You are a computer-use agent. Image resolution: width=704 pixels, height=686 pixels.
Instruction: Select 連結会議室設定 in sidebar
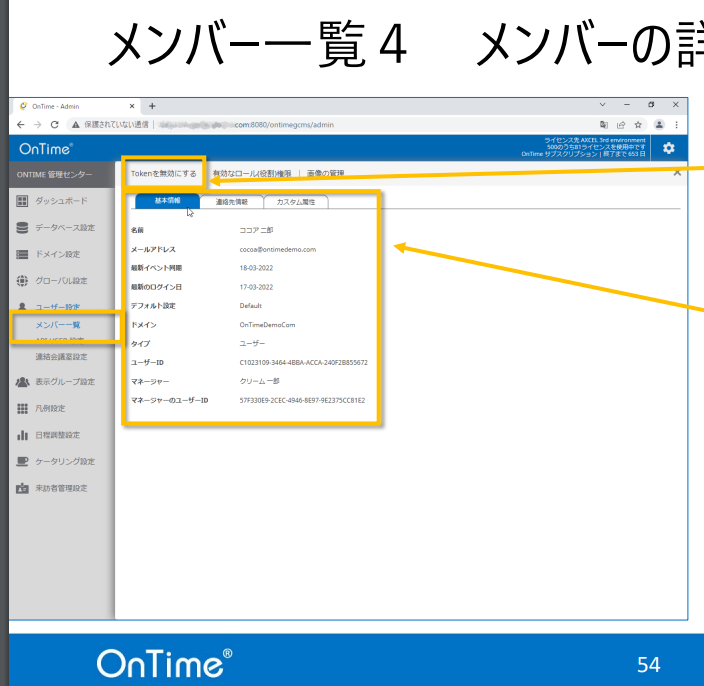pos(62,356)
